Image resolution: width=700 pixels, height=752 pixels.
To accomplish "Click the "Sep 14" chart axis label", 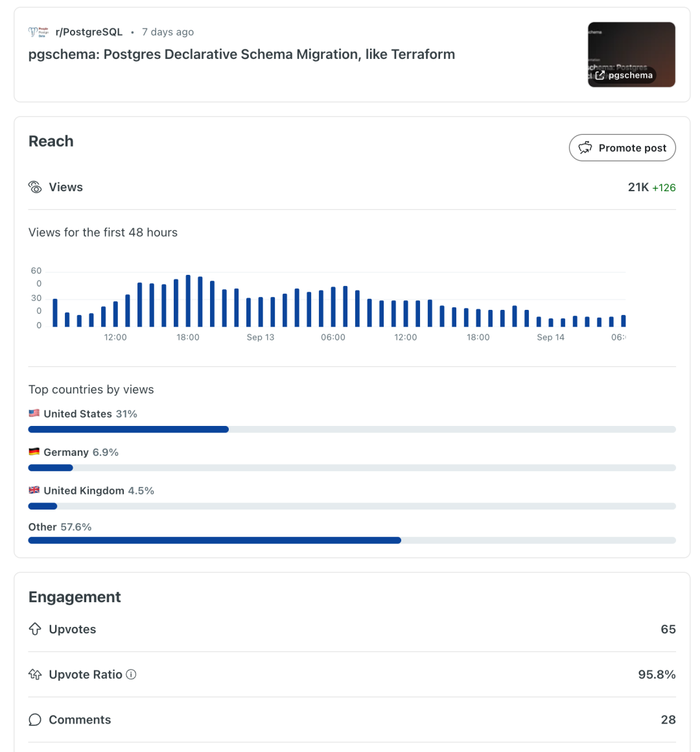I will (x=550, y=337).
